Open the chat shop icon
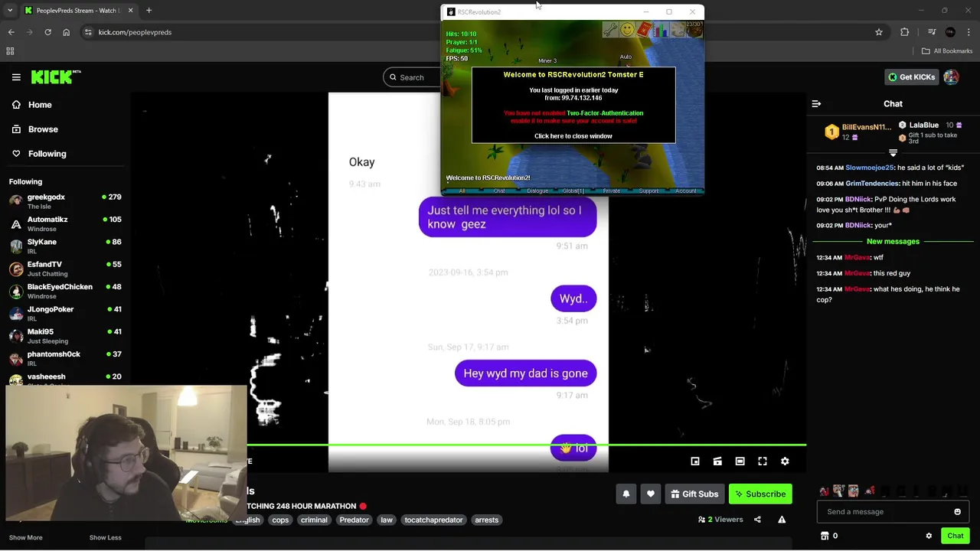The width and height of the screenshot is (980, 551). pyautogui.click(x=825, y=536)
